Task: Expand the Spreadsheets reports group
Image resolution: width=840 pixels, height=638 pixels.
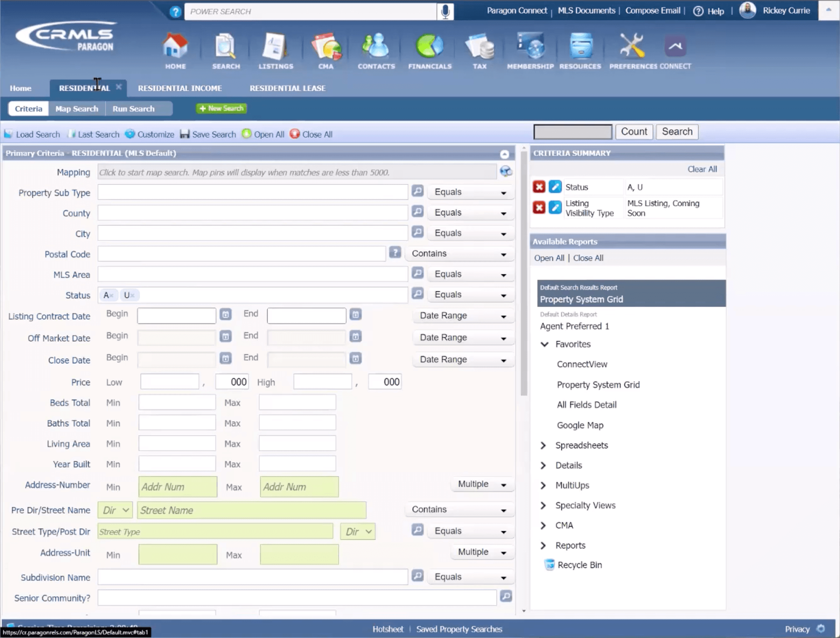Action: point(543,446)
